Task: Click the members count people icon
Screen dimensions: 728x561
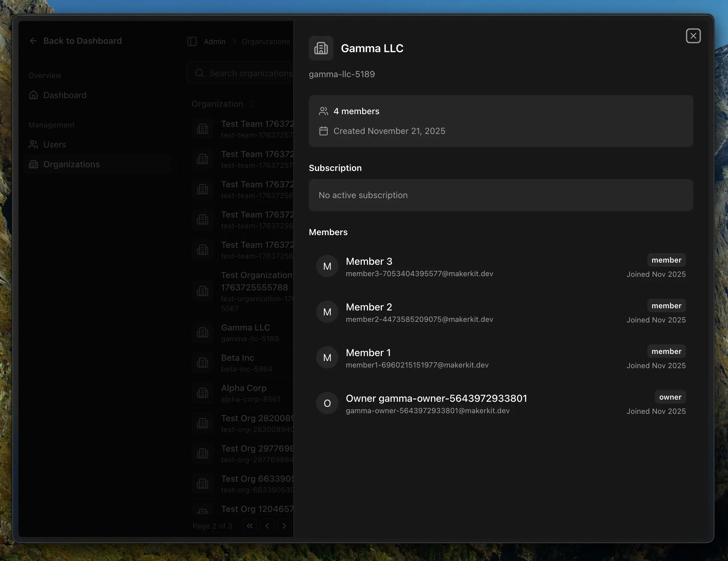Action: (x=323, y=111)
